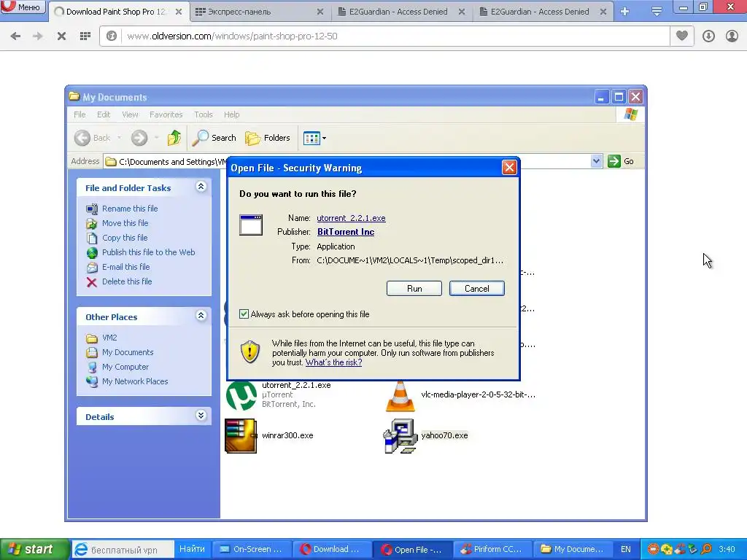The width and height of the screenshot is (747, 560).
Task: Open Favorites menu in My Documents
Action: click(x=166, y=114)
